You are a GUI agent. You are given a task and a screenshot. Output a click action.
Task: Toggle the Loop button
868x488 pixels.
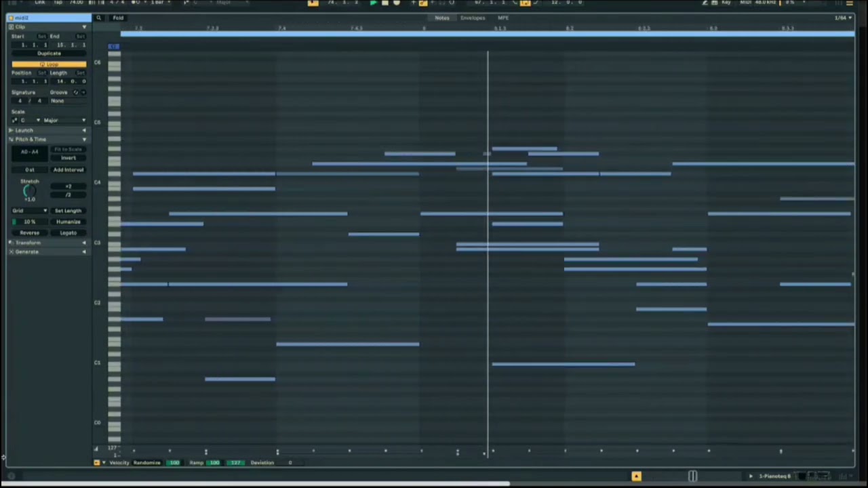[49, 64]
